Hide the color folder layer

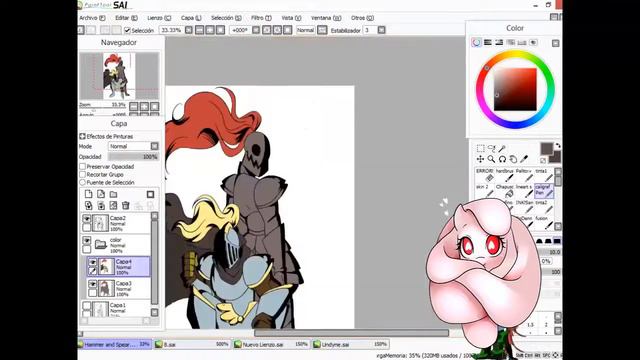point(87,240)
